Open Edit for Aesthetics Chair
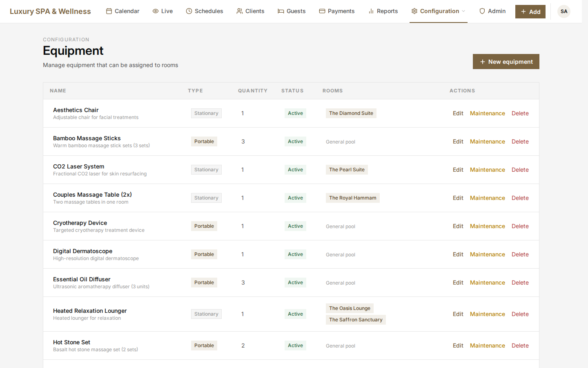Viewport: 588px width, 368px height. (458, 113)
